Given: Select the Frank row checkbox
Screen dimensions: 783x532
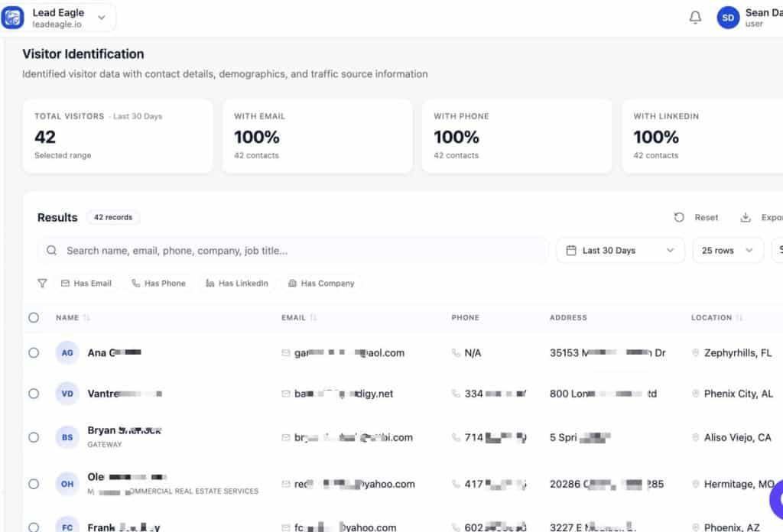Looking at the screenshot, I should click(x=34, y=527).
